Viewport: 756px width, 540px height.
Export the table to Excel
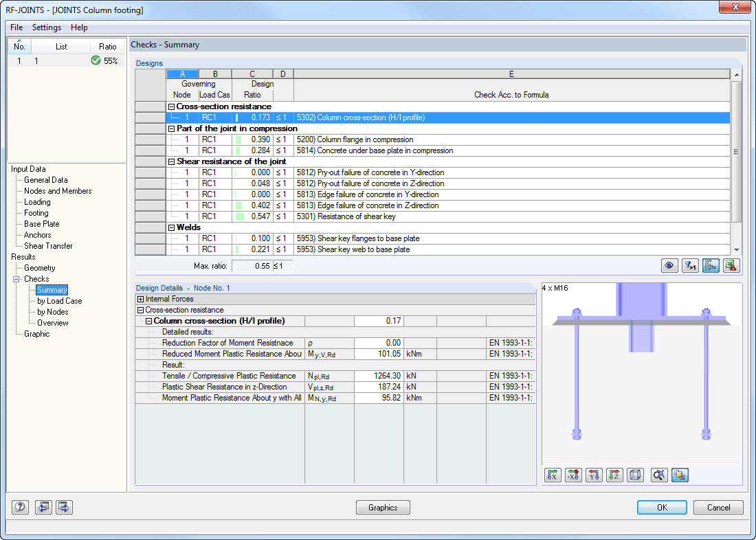(x=731, y=266)
